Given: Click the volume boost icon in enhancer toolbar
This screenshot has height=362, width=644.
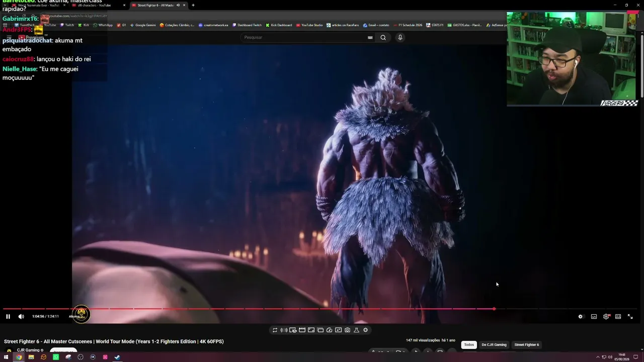Looking at the screenshot, I should tap(284, 330).
